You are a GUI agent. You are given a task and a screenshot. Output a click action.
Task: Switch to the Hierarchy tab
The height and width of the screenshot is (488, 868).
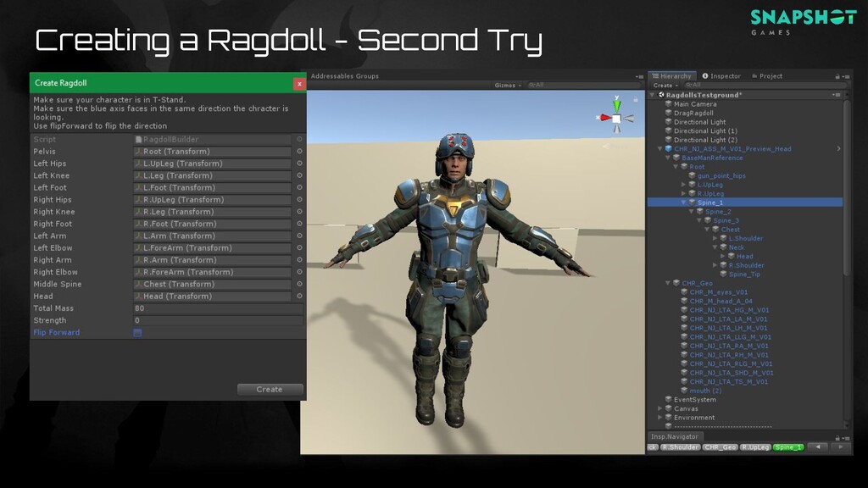[x=671, y=76]
